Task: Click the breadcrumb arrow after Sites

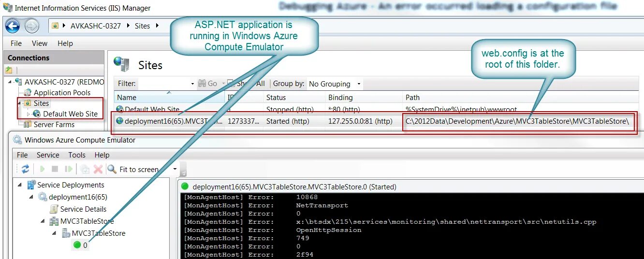Action: pos(157,26)
